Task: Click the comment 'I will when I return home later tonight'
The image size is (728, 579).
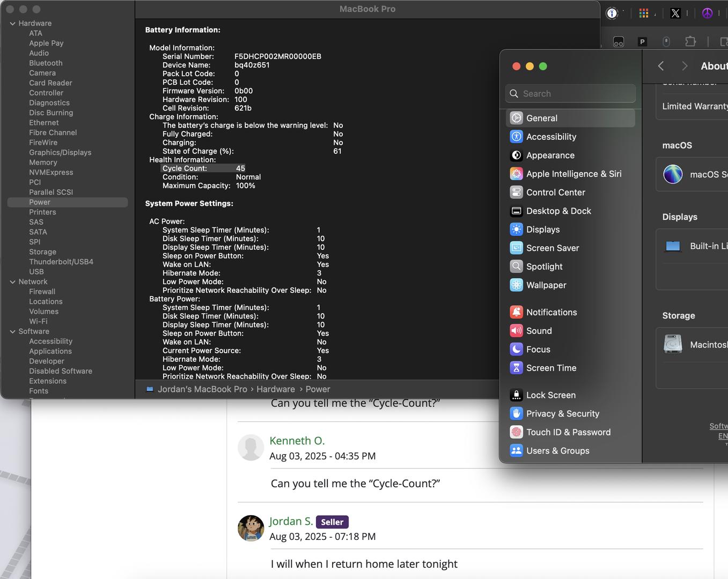Action: coord(364,564)
